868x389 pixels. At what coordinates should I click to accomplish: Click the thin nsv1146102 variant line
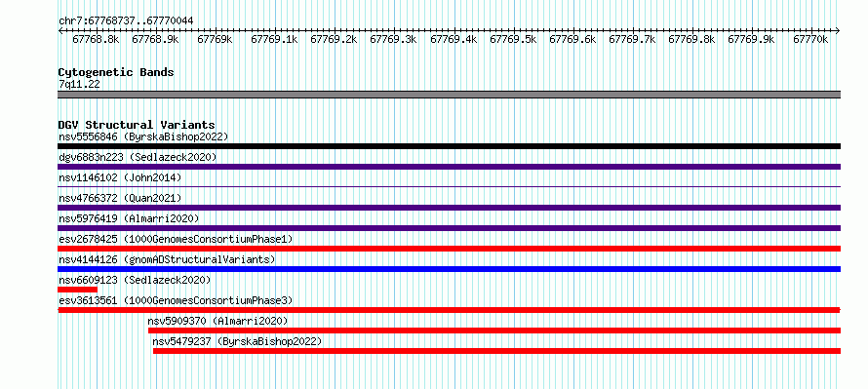[x=450, y=187]
